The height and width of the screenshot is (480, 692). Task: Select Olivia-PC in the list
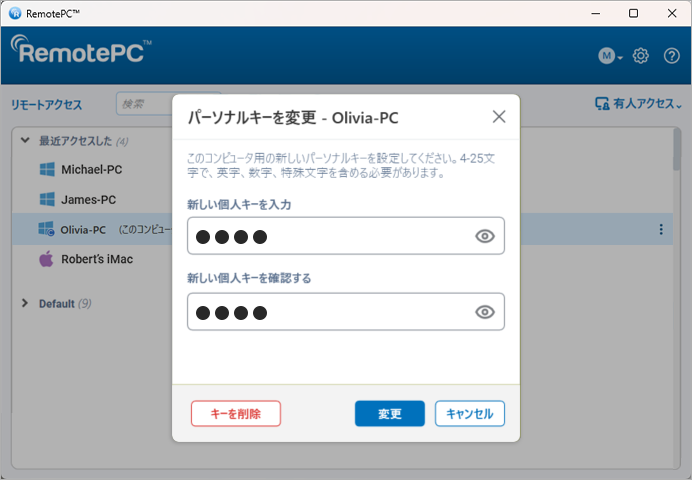[83, 229]
